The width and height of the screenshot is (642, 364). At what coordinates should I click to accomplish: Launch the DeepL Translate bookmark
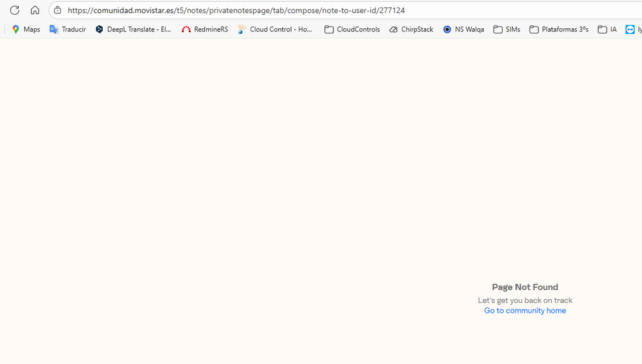point(133,30)
